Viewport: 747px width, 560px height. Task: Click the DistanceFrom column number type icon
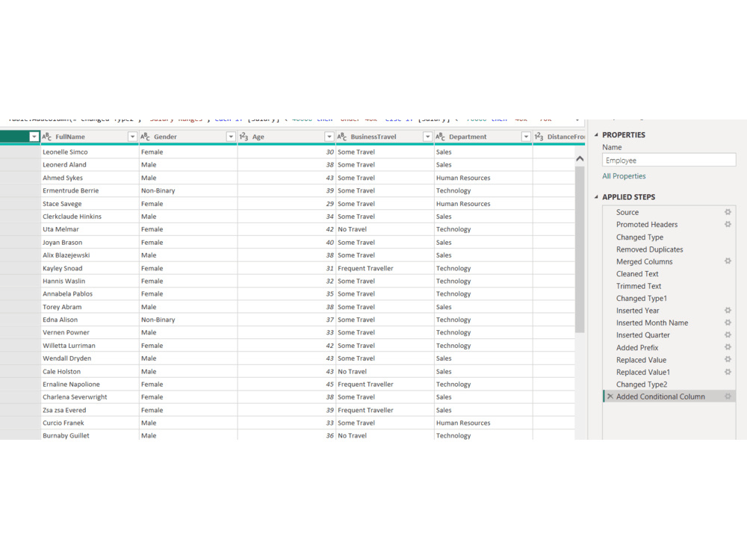(539, 137)
